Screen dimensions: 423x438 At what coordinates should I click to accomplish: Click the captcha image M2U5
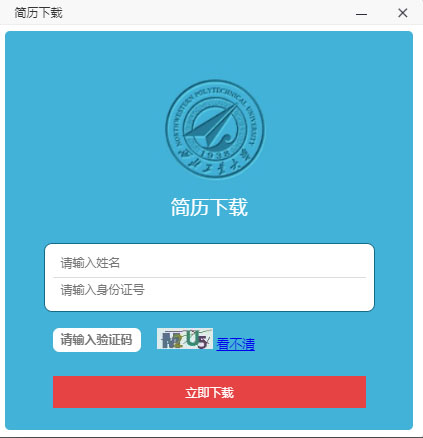[x=185, y=339]
